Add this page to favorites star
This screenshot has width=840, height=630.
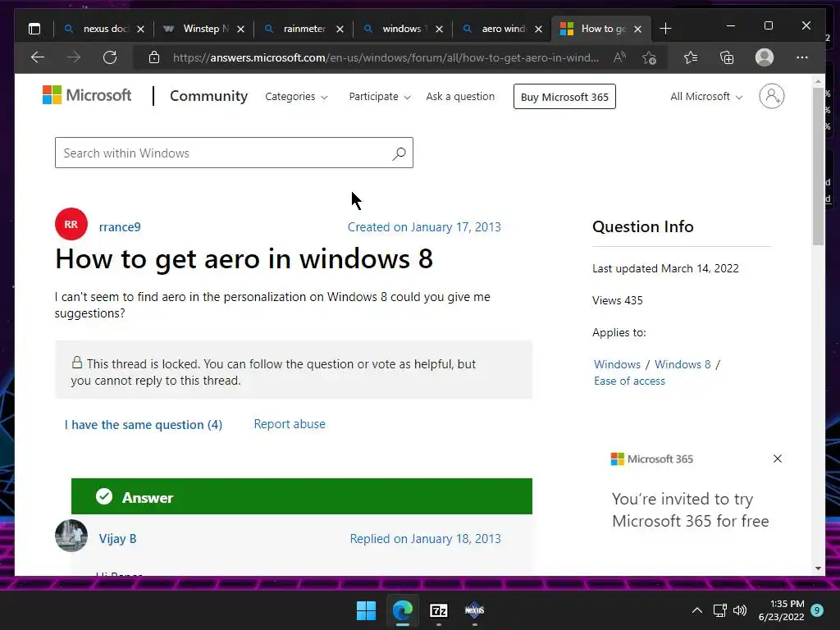click(650, 57)
